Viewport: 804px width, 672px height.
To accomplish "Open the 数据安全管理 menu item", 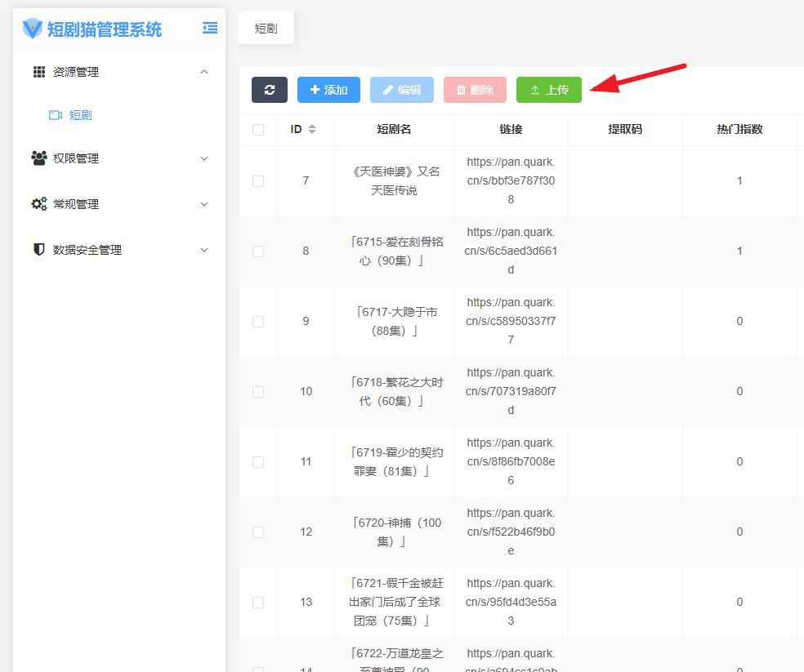I will [x=121, y=250].
